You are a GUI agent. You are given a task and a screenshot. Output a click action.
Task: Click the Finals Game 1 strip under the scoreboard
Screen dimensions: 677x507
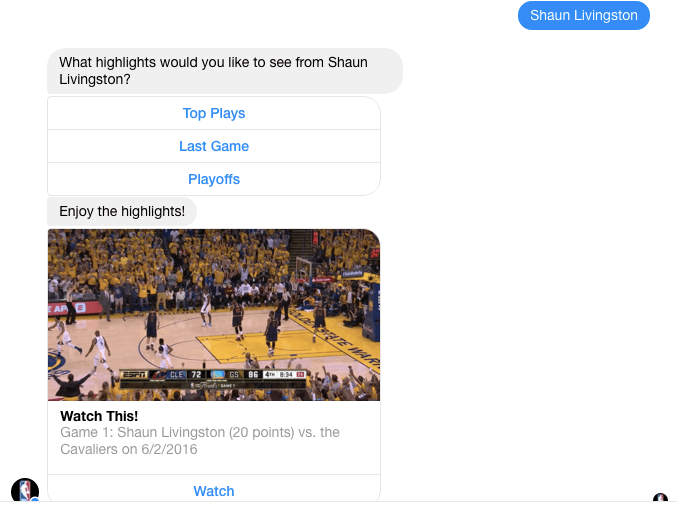tap(214, 385)
